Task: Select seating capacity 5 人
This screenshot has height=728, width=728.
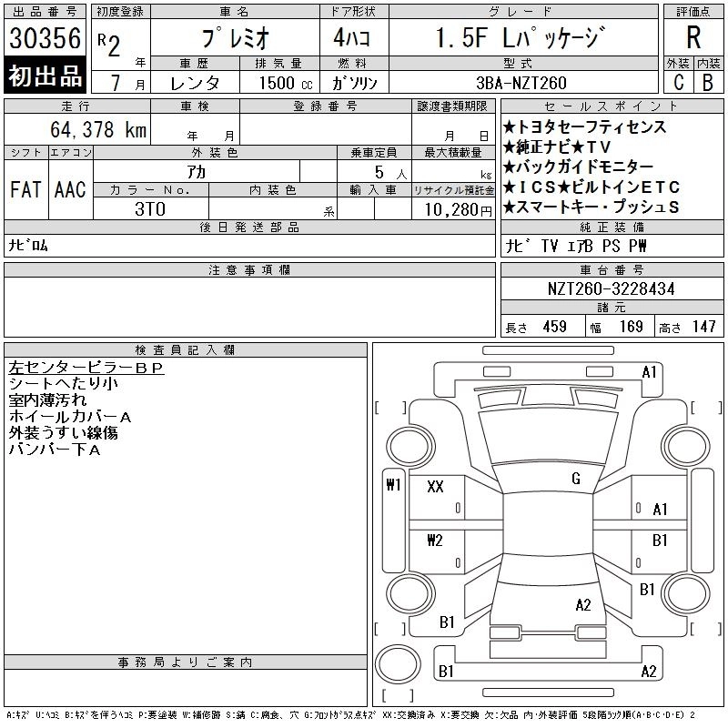Action: [x=390, y=173]
